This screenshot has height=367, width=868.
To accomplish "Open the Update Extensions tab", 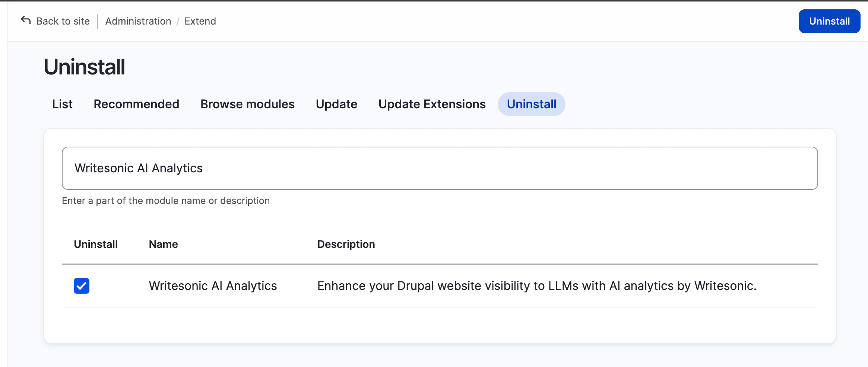I will (432, 104).
